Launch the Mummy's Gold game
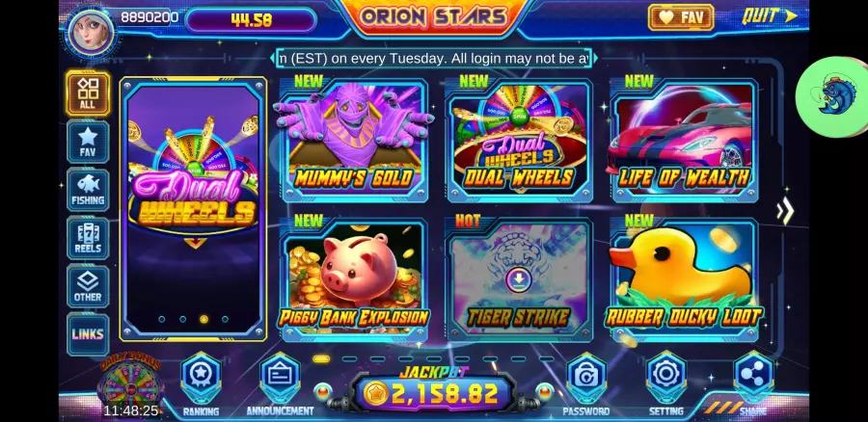This screenshot has width=868, height=422. point(354,141)
